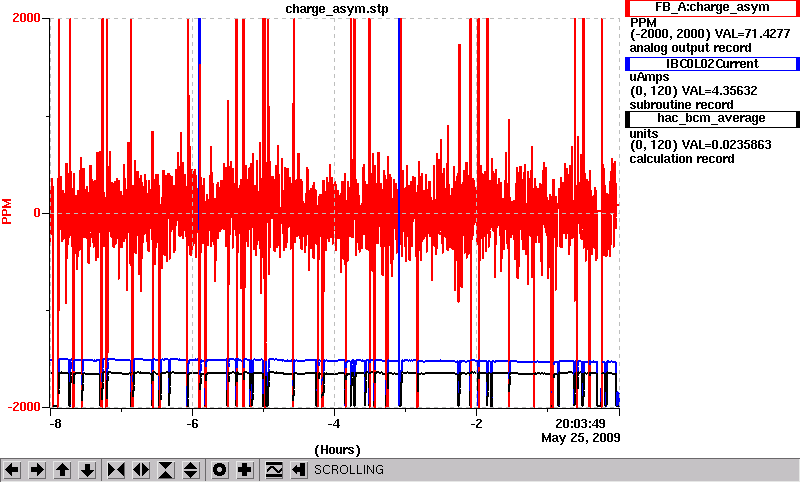The image size is (800, 482).
Task: Click the May 25, 2009 date label
Action: 581,438
